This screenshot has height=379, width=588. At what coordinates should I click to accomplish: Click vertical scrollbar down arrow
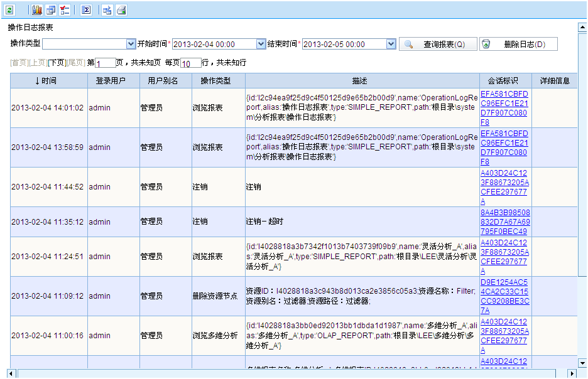[x=582, y=363]
